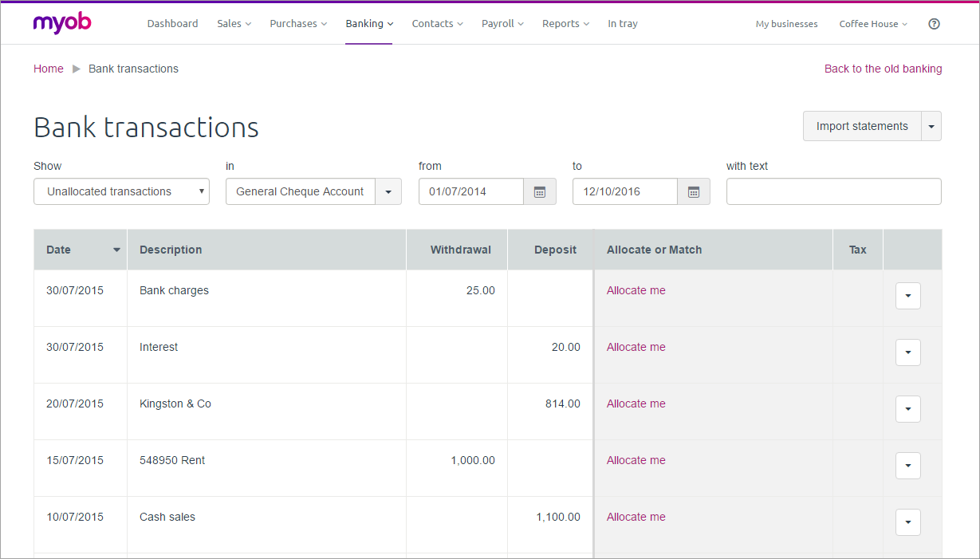Open the Show transactions filter dropdown
The width and height of the screenshot is (980, 559).
tap(121, 192)
